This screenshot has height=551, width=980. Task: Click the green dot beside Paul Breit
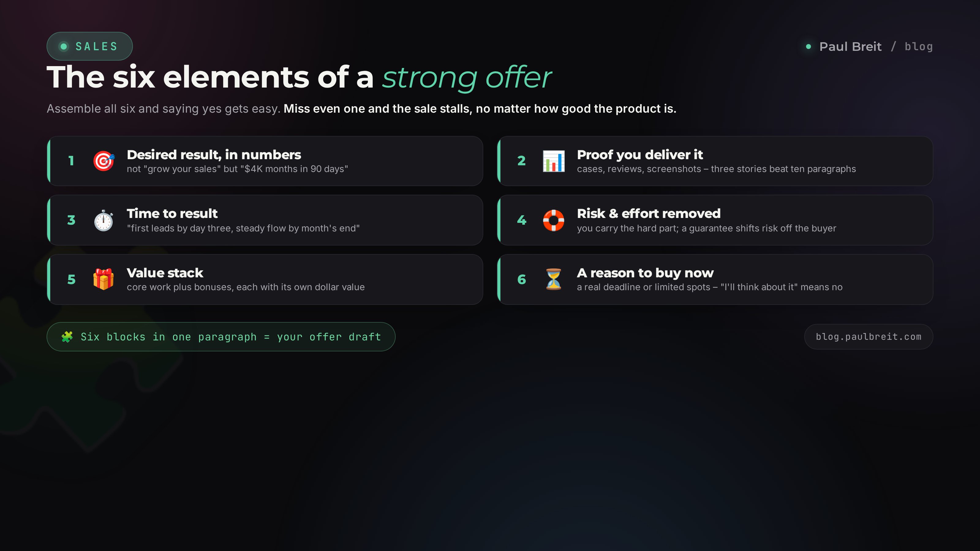809,47
